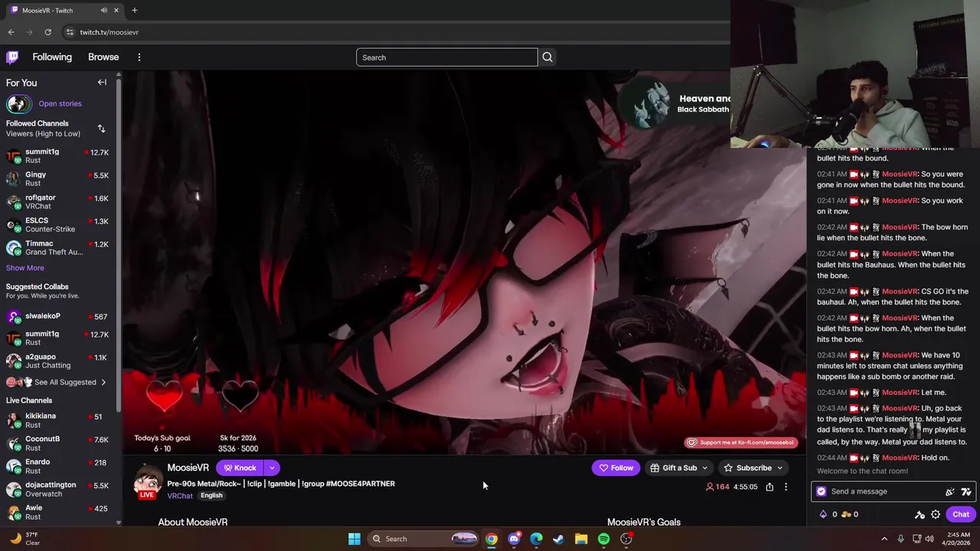Expand See All Suggested collabs

[56, 382]
